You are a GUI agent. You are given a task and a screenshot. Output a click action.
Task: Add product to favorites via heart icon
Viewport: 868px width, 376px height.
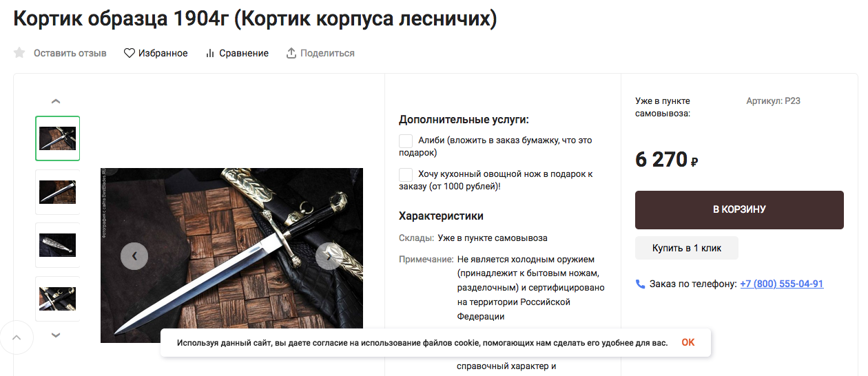click(130, 53)
